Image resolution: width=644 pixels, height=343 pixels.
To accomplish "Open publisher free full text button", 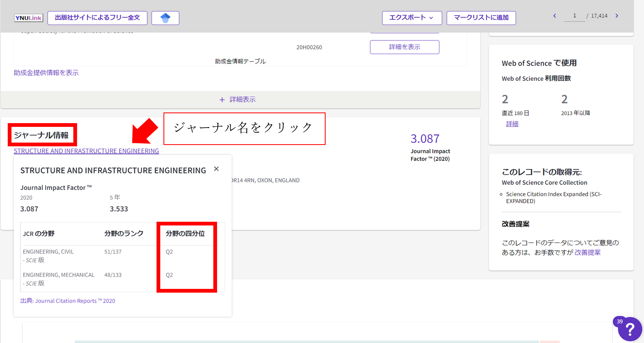I will [97, 18].
